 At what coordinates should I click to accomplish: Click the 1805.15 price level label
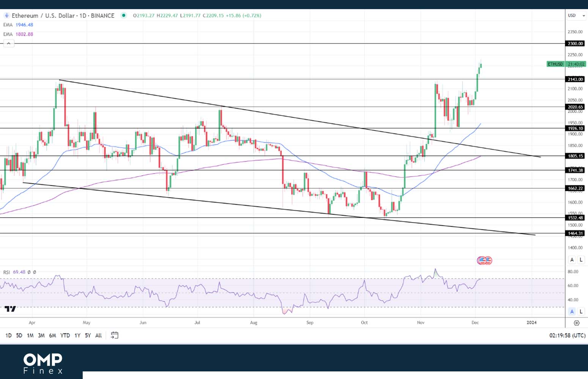click(x=575, y=156)
